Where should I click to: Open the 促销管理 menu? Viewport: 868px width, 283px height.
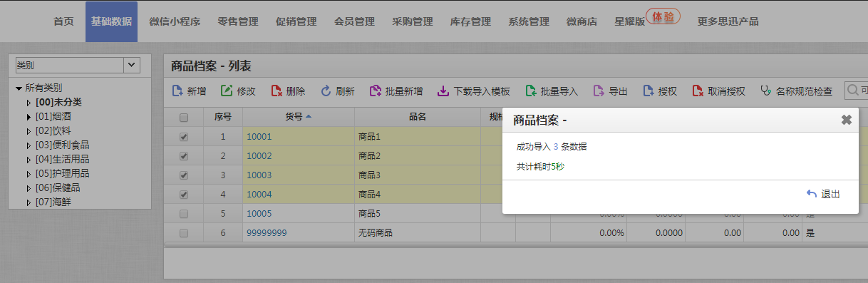tap(296, 21)
